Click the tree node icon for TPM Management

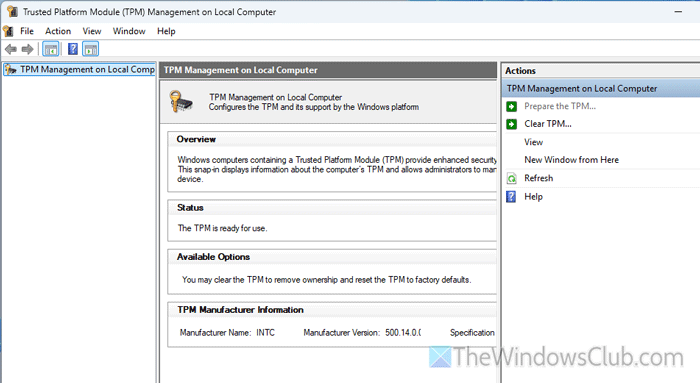pyautogui.click(x=11, y=70)
